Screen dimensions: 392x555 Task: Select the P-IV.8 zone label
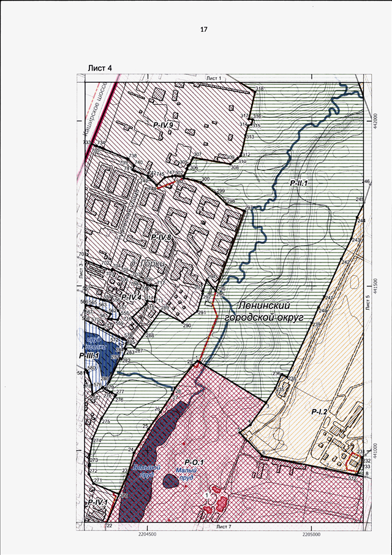click(159, 236)
